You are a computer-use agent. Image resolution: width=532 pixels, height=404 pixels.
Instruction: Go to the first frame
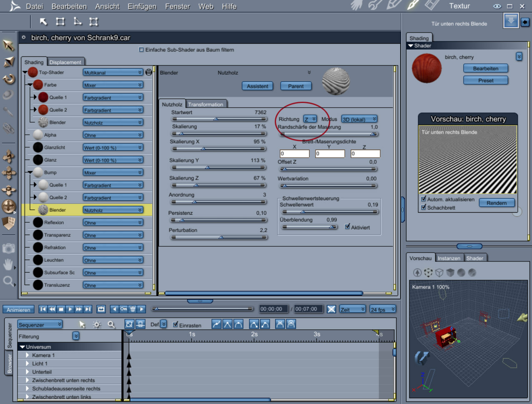click(x=43, y=309)
